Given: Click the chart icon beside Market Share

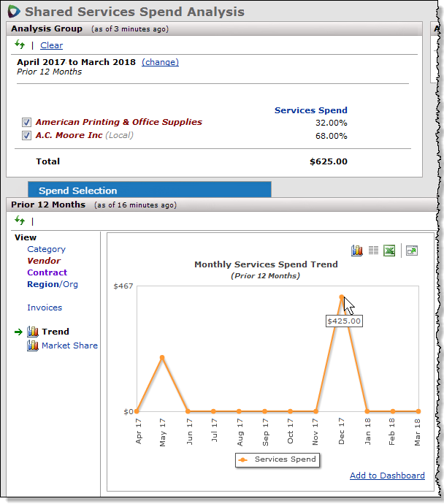Looking at the screenshot, I should click(x=33, y=345).
